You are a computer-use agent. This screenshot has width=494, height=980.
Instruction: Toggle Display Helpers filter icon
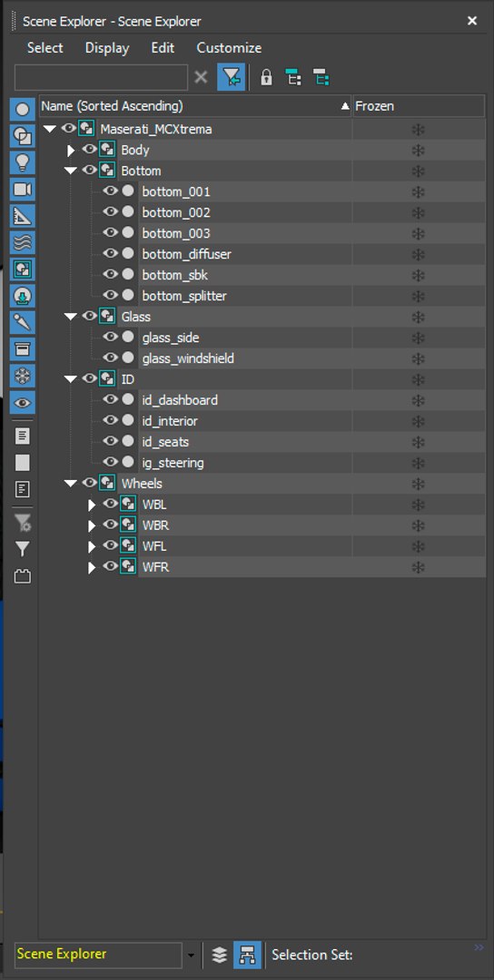[x=23, y=216]
